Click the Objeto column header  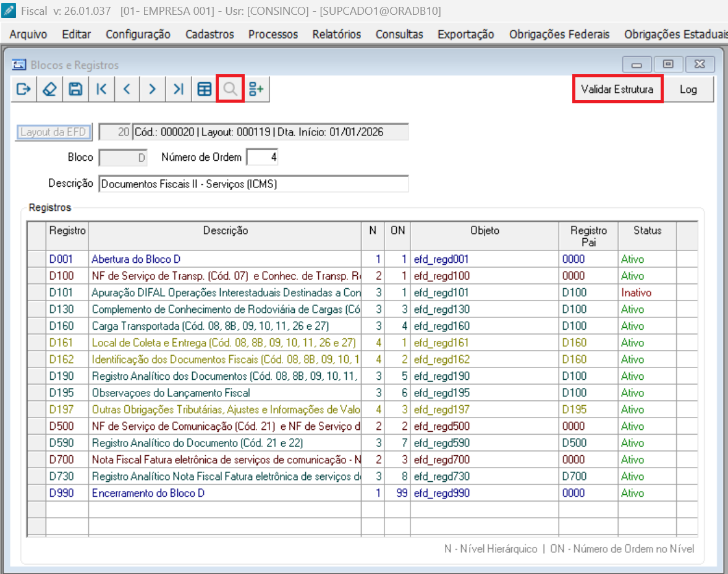point(485,236)
